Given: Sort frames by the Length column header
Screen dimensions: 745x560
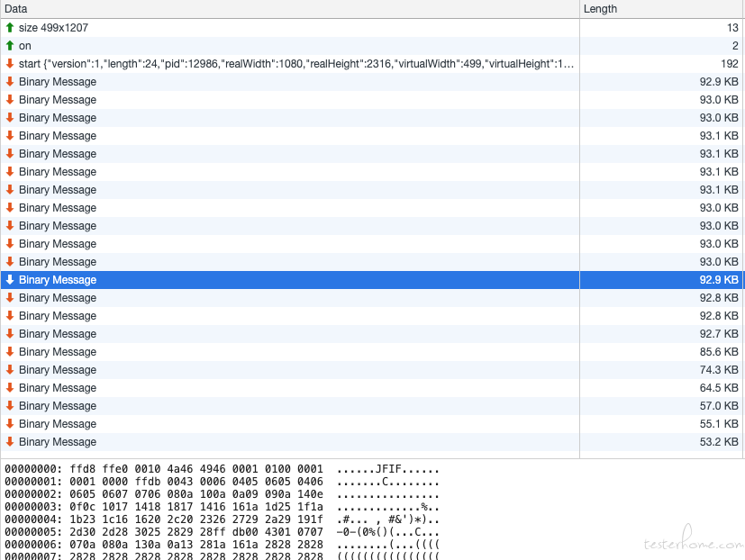Looking at the screenshot, I should click(662, 9).
